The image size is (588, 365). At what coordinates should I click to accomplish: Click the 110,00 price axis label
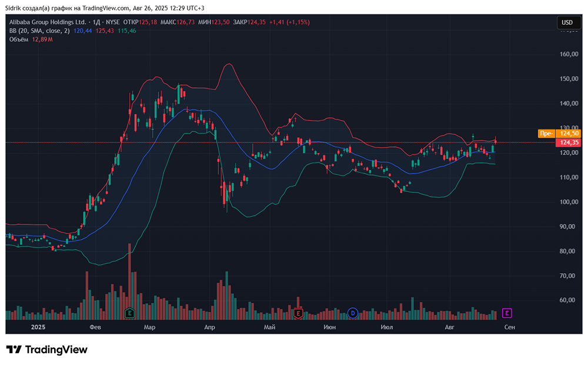click(569, 177)
